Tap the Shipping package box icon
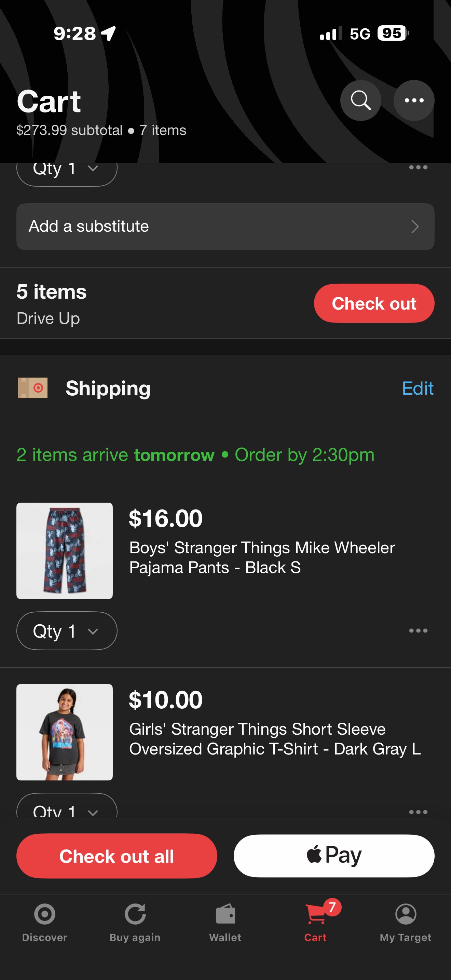Viewport: 451px width, 980px height. pyautogui.click(x=33, y=388)
